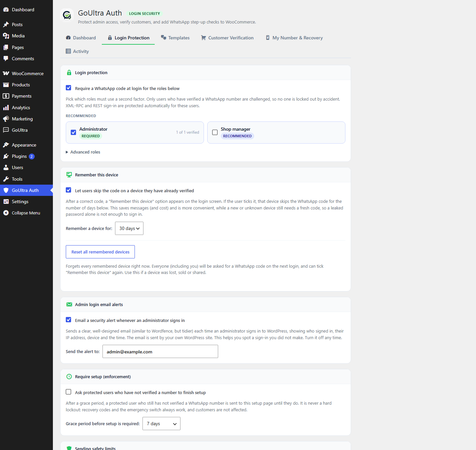Enable Ask protected users to finish setup
Viewport: 476px width, 450px height.
(68, 392)
